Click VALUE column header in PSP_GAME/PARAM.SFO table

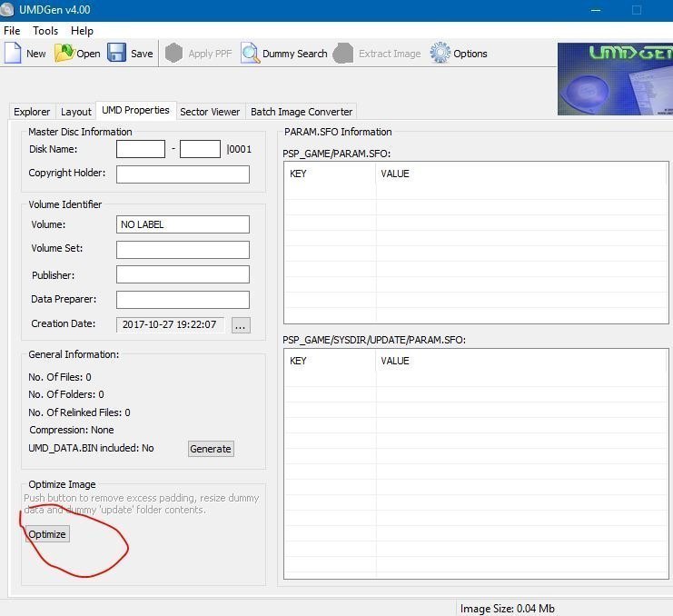tap(521, 174)
